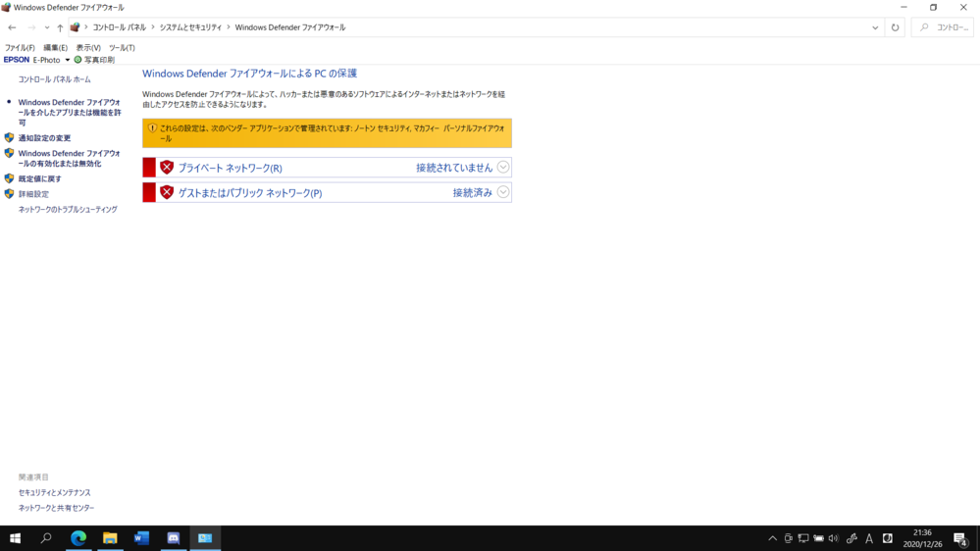Viewport: 980px width, 551px height.
Task: Open the ツール(T) menu
Action: [122, 47]
